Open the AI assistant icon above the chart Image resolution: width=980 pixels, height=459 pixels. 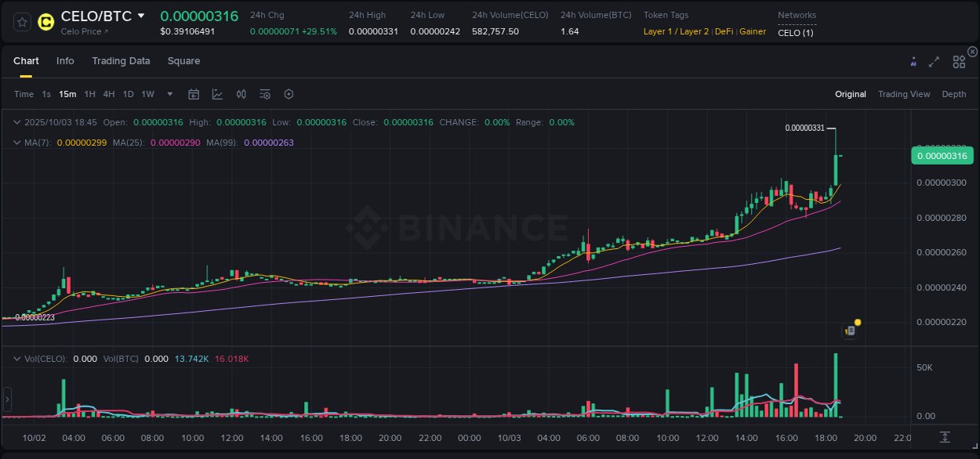coord(913,60)
